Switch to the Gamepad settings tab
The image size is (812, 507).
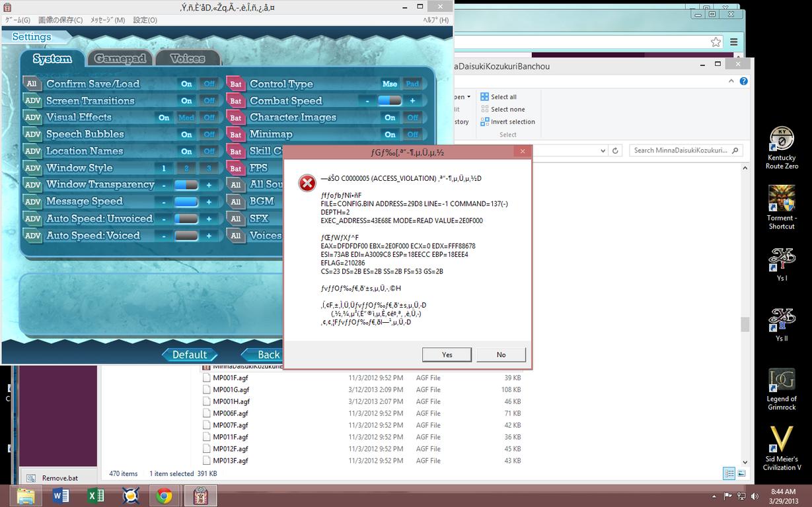(120, 59)
